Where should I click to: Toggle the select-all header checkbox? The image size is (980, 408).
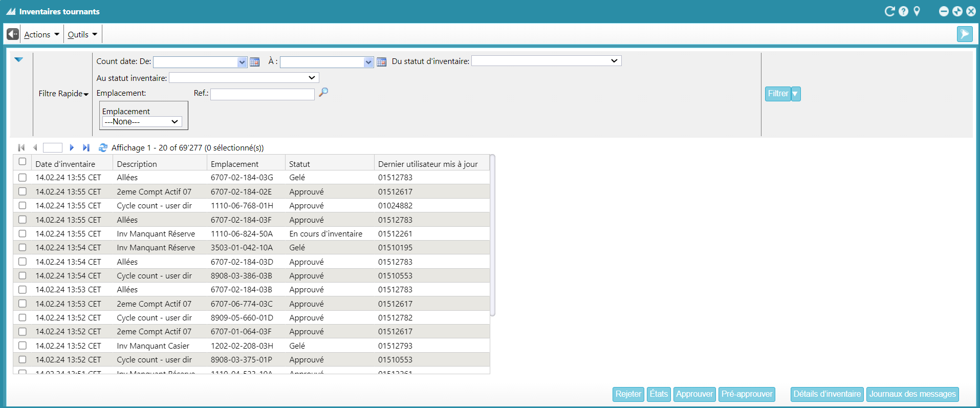[x=23, y=162]
